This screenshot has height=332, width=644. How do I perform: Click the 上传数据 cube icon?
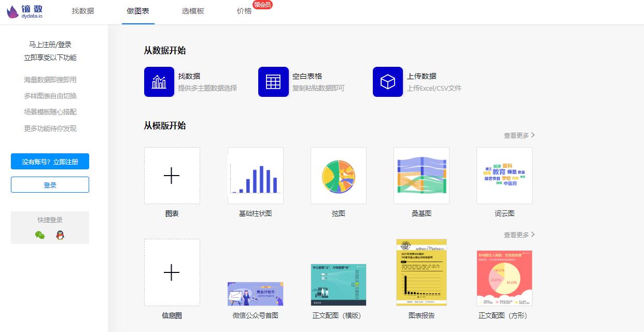(387, 82)
